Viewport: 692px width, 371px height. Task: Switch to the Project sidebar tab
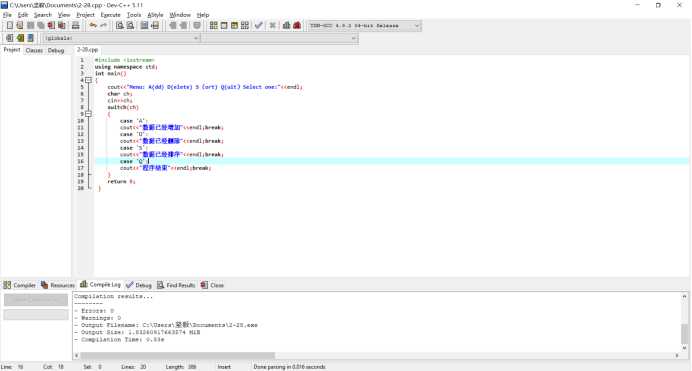(x=12, y=50)
